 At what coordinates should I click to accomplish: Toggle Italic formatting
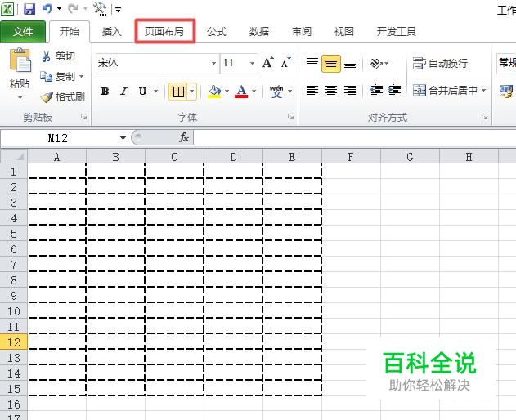tap(123, 91)
